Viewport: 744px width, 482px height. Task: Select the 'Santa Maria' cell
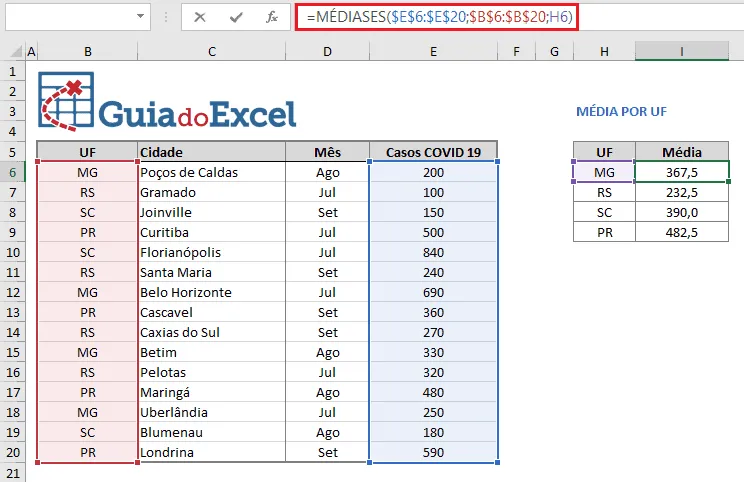point(212,272)
